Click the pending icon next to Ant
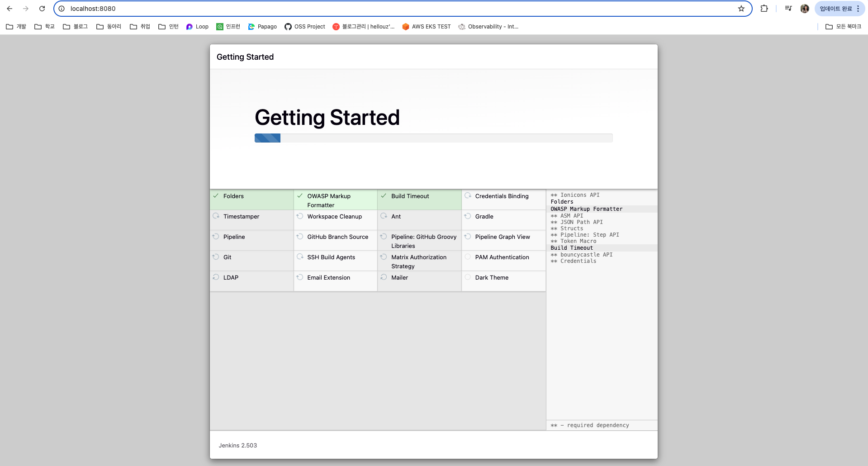The width and height of the screenshot is (868, 466). pos(384,216)
